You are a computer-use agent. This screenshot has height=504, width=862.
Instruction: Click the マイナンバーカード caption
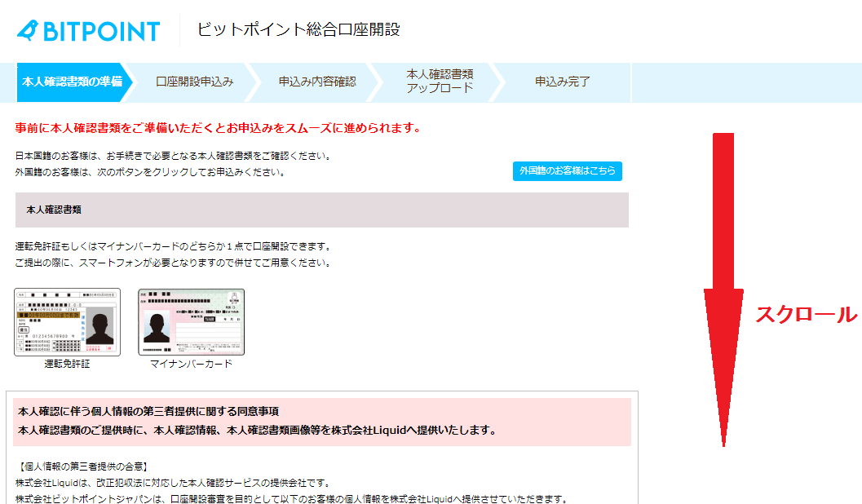191,364
